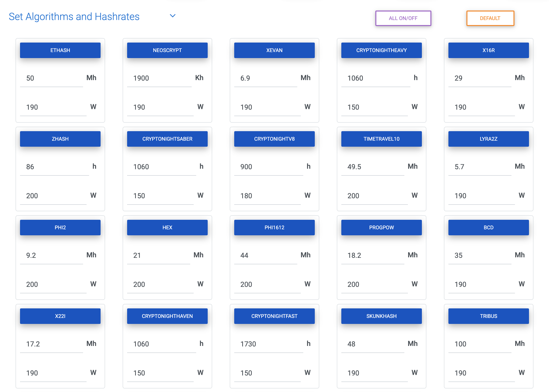Edit CRYPTONIGHTV8 hashrate field showing 900

[x=269, y=167]
